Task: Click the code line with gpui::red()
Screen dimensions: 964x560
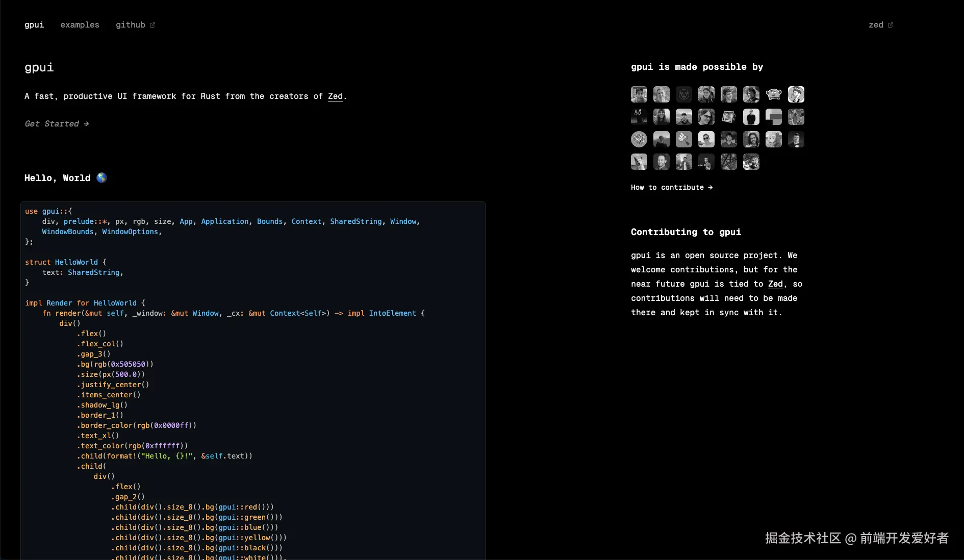Action: coord(192,507)
